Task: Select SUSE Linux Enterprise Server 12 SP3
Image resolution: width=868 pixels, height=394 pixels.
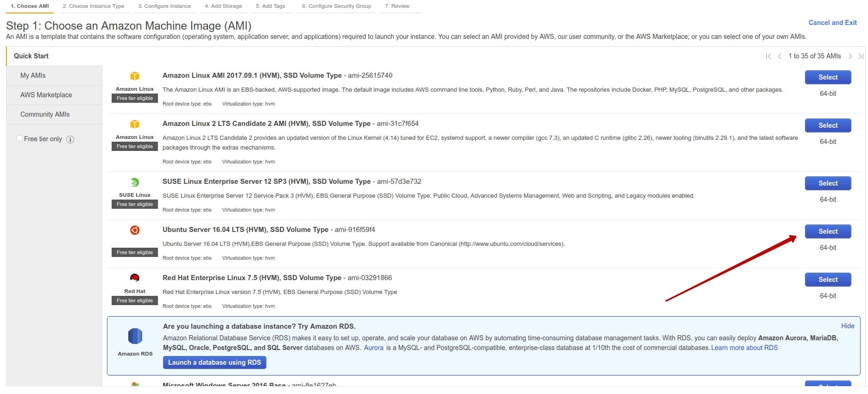Action: coord(828,183)
